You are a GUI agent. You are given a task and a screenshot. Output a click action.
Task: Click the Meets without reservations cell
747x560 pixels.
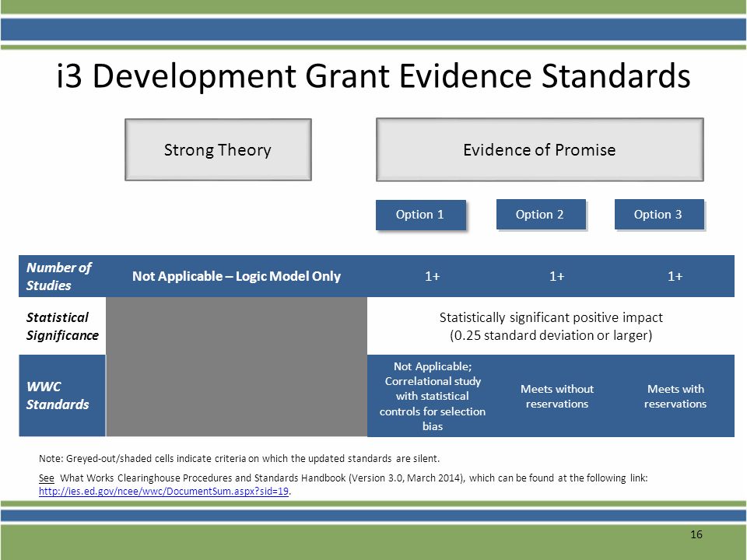(557, 396)
